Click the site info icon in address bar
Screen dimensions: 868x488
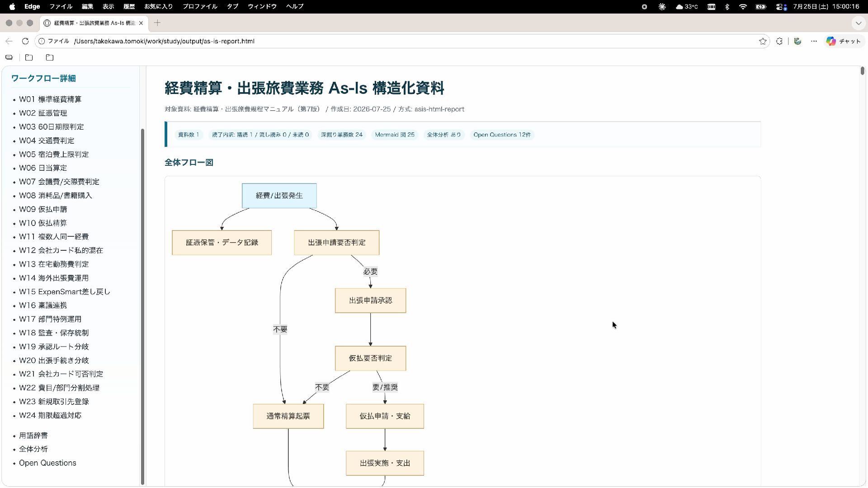[x=42, y=41]
